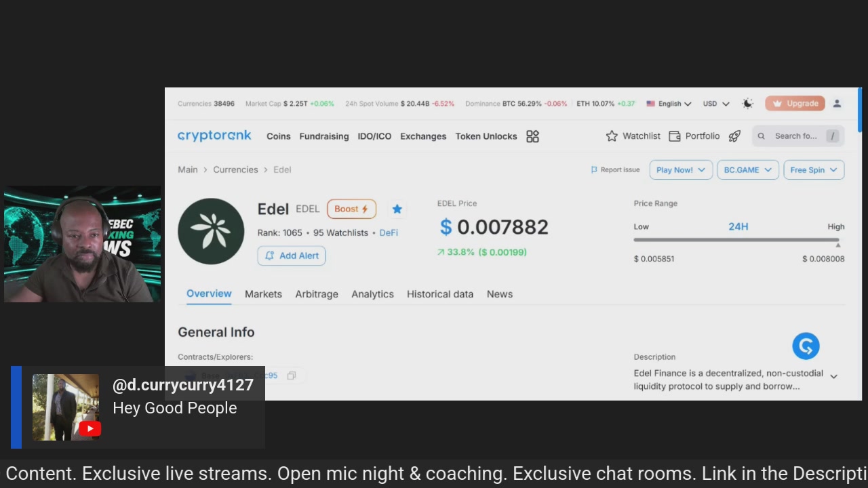868x488 pixels.
Task: Expand the Edel Finance description chevron
Action: (833, 376)
